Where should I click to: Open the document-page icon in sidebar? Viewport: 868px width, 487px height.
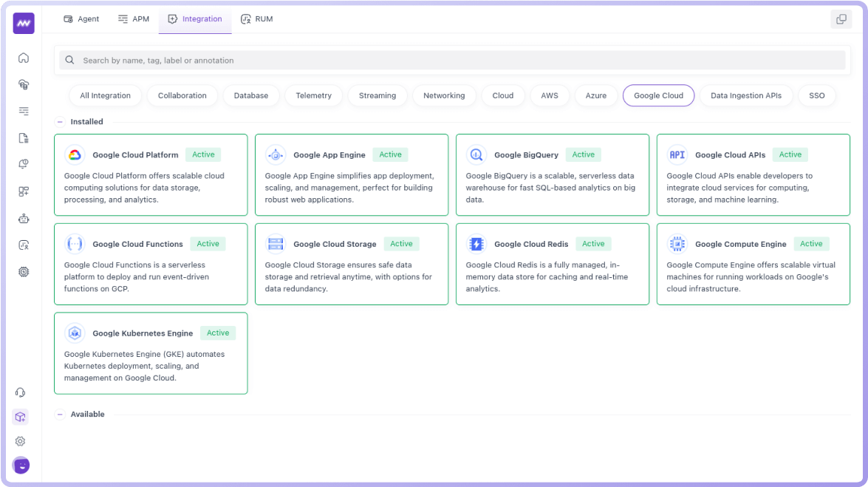[x=23, y=138]
